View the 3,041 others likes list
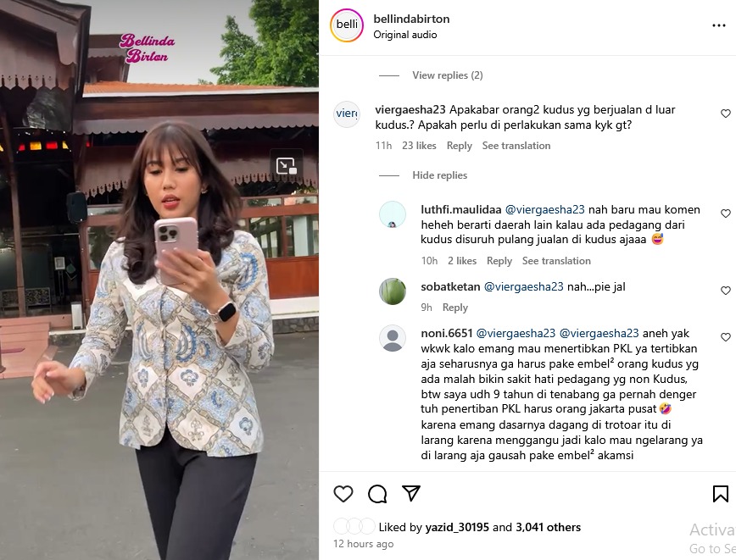 coord(549,527)
